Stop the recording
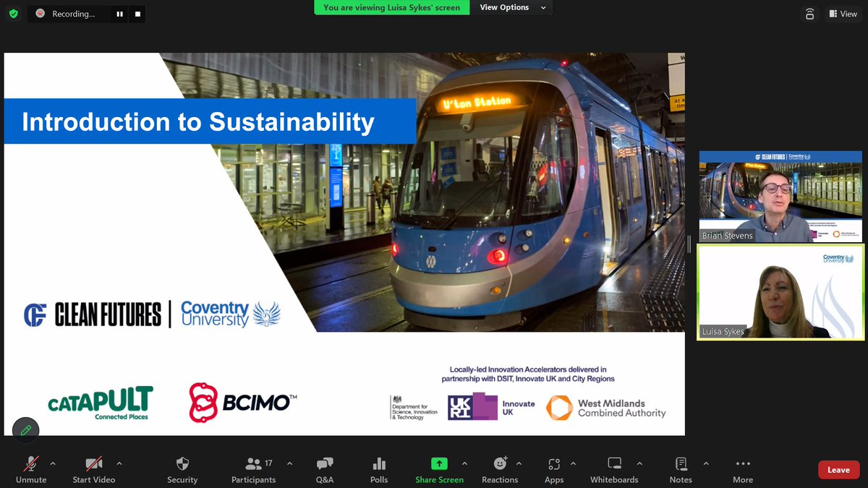The width and height of the screenshot is (868, 488). pyautogui.click(x=138, y=14)
